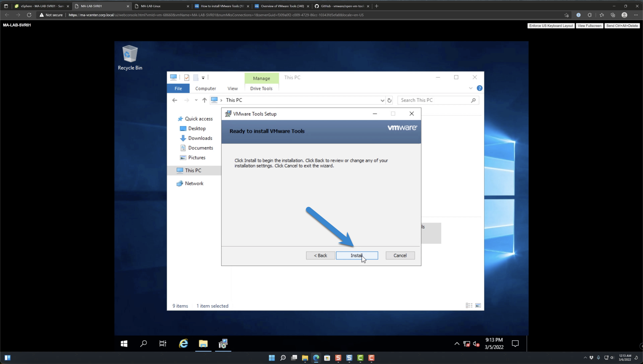643x364 pixels.
Task: Click the Explorer search magnifier icon
Action: point(473,100)
